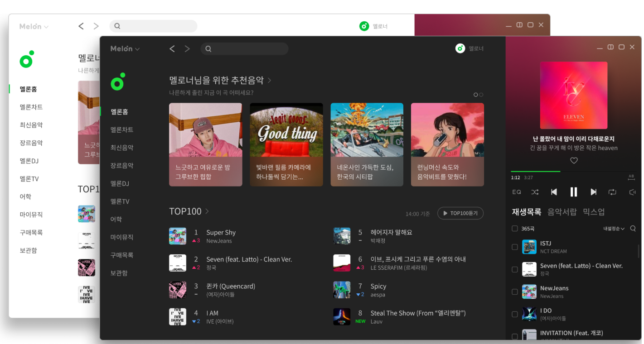Image resolution: width=644 pixels, height=344 pixels.
Task: Toggle shuffle playback
Action: pyautogui.click(x=535, y=192)
